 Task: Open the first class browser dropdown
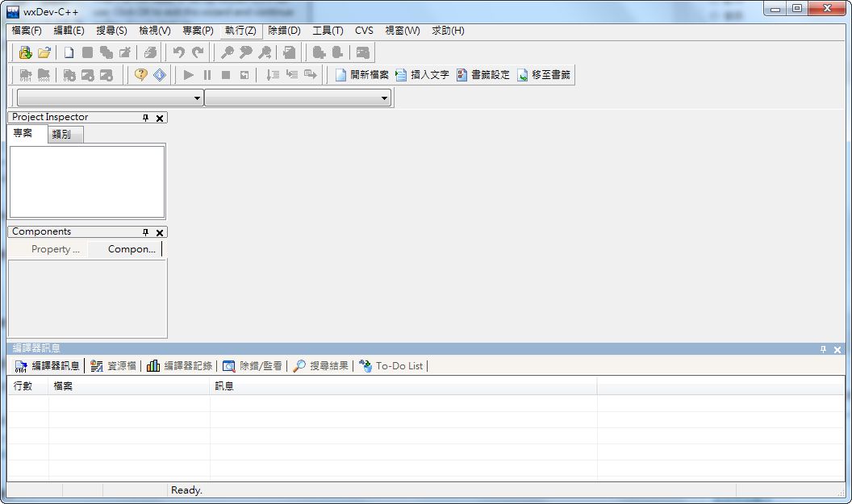coord(197,98)
